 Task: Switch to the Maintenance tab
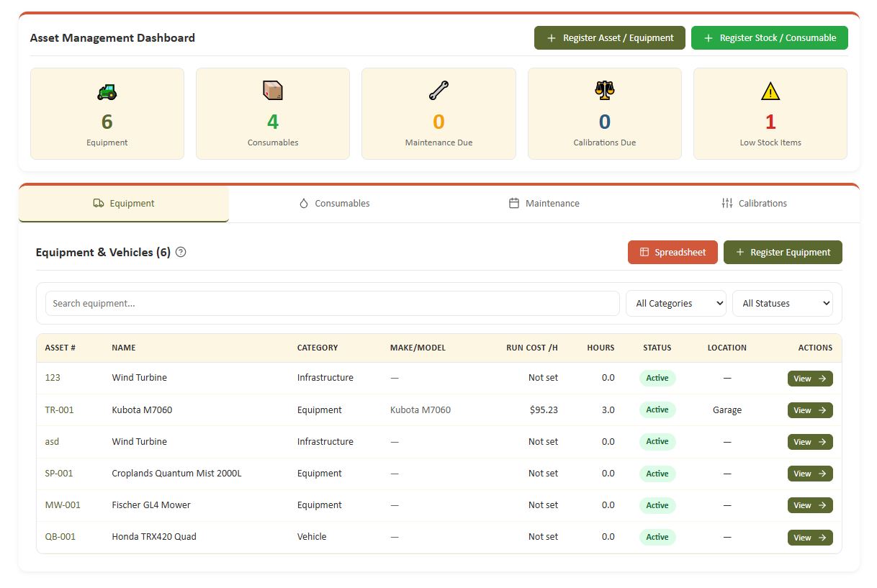[x=544, y=204]
